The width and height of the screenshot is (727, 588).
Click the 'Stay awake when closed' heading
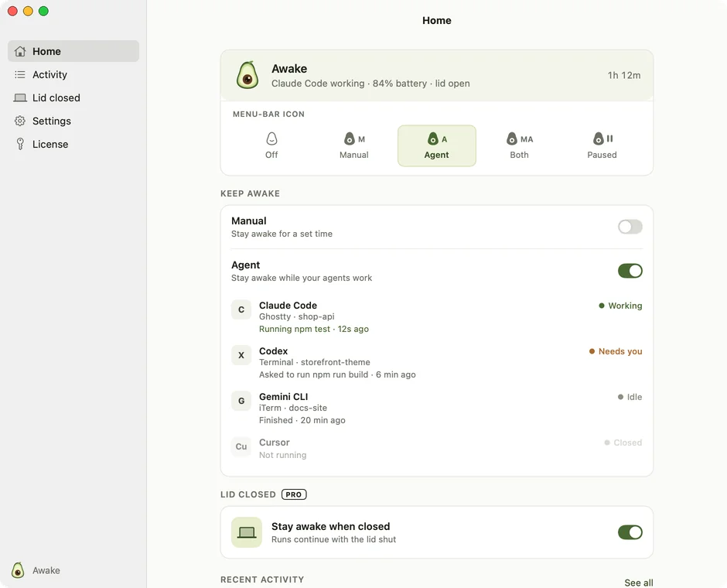tap(330, 526)
